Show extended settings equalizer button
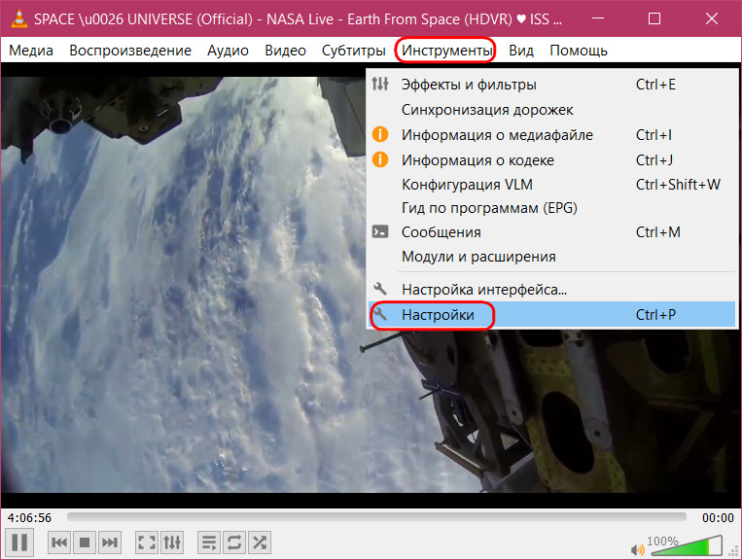 [x=172, y=542]
